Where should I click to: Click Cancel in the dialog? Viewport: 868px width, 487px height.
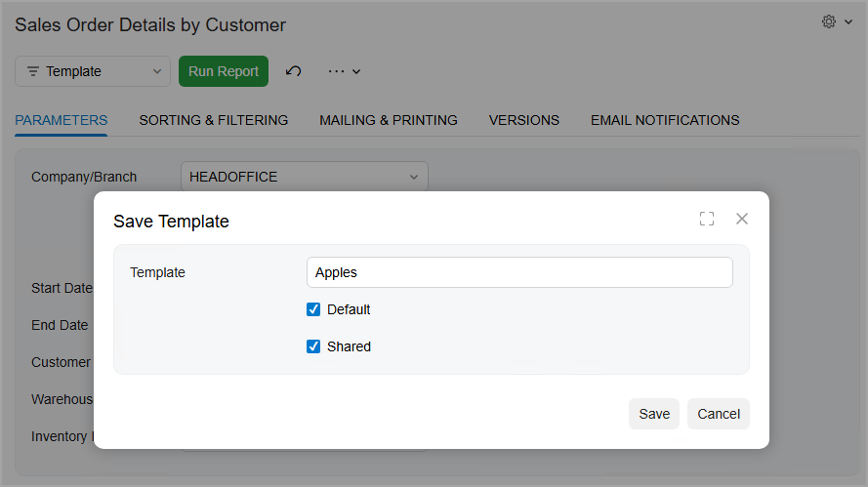click(719, 414)
